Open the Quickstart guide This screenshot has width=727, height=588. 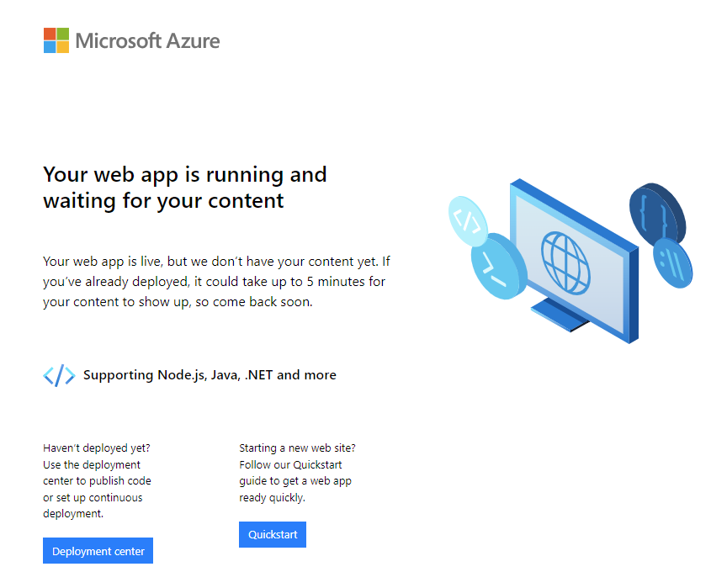(x=273, y=534)
